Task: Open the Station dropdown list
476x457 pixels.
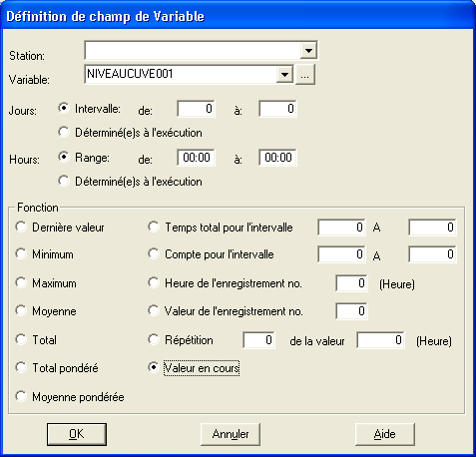Action: point(308,51)
